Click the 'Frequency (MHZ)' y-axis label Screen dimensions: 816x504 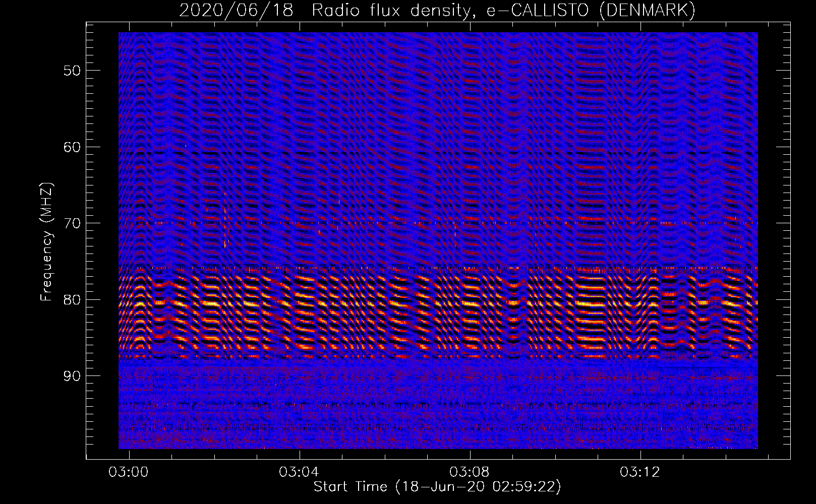pyautogui.click(x=46, y=242)
